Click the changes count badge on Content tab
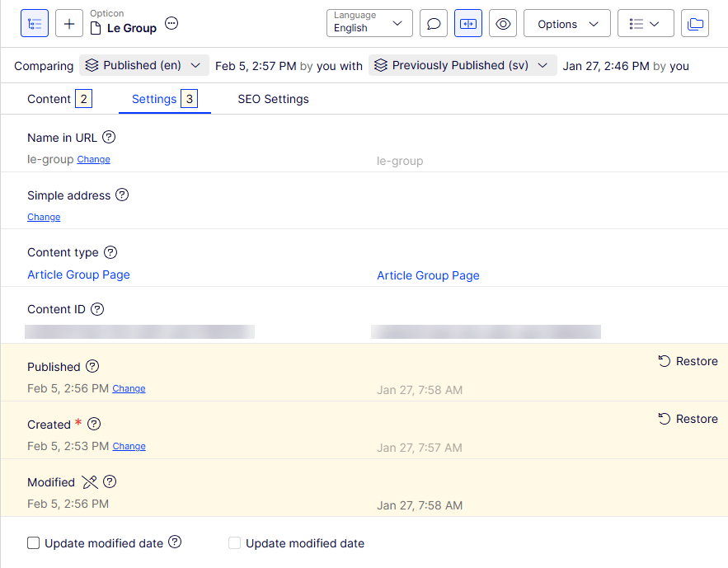The height and width of the screenshot is (568, 728). [x=83, y=99]
